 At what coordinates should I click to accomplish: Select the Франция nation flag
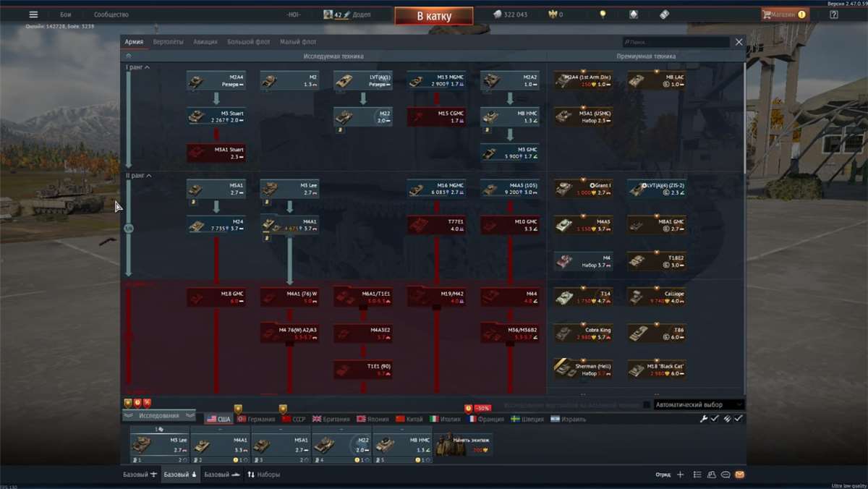click(x=486, y=419)
